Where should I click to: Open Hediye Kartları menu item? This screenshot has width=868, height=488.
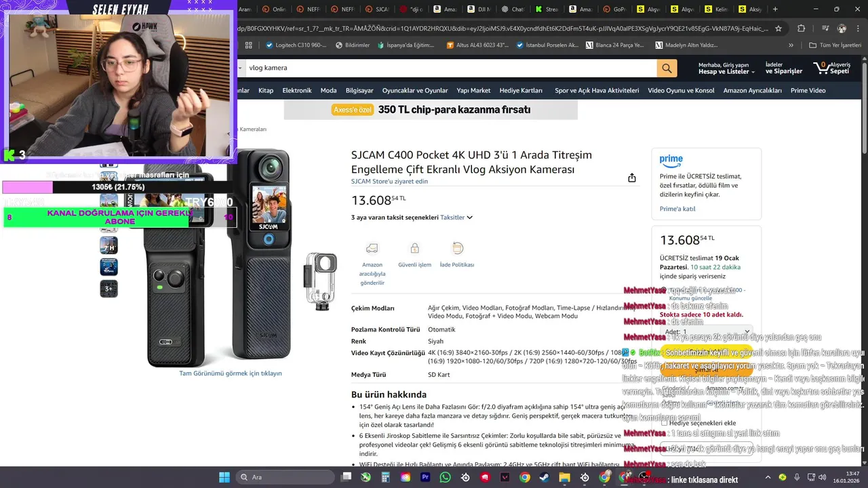tap(521, 91)
